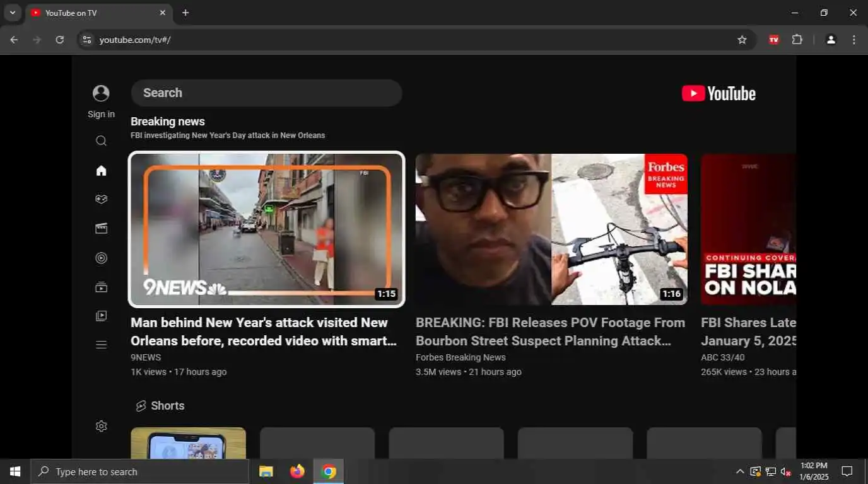
Task: View site information icon beside the URL
Action: coord(87,40)
